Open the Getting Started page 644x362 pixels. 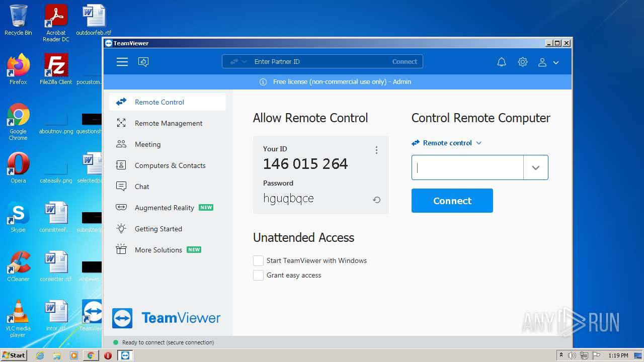168,229
